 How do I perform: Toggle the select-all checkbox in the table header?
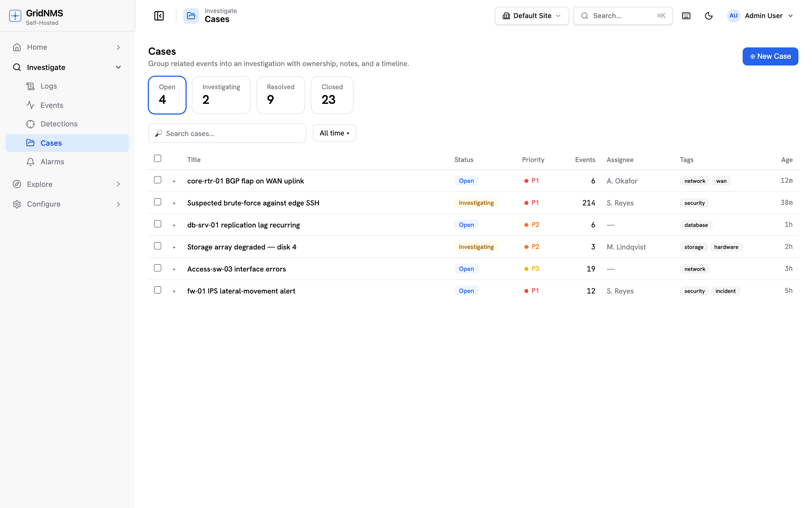coord(157,158)
